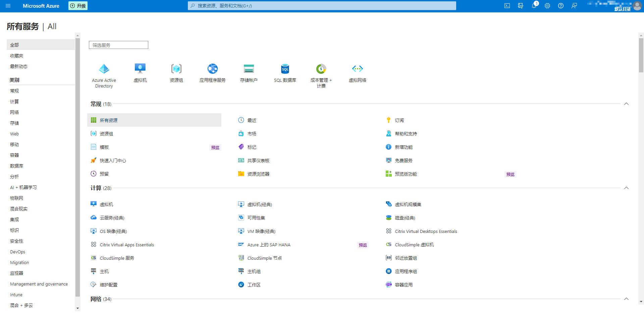The image size is (644, 313).
Task: Click the 订阅 key icon
Action: pos(389,120)
